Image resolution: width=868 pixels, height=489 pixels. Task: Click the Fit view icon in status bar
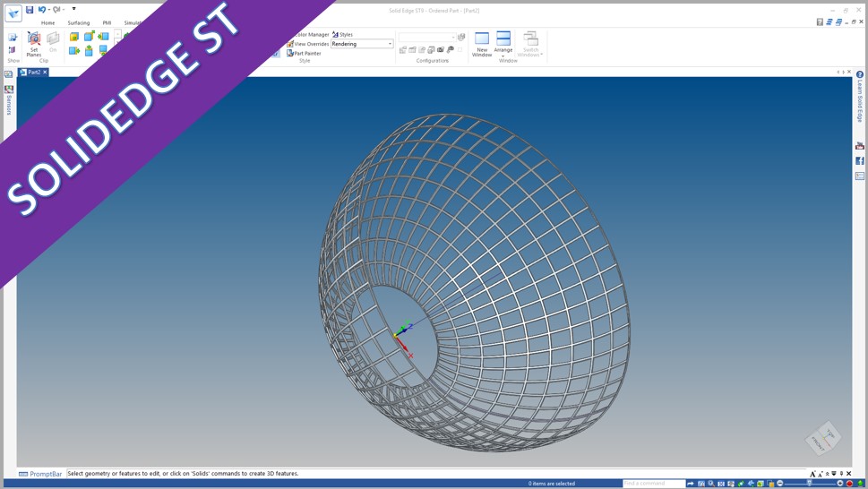721,484
